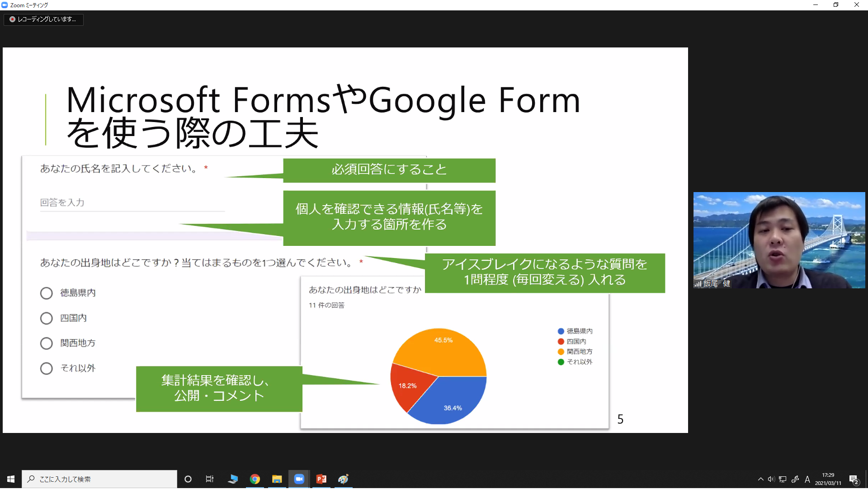Restore down the Zoom meeting window

[836, 5]
